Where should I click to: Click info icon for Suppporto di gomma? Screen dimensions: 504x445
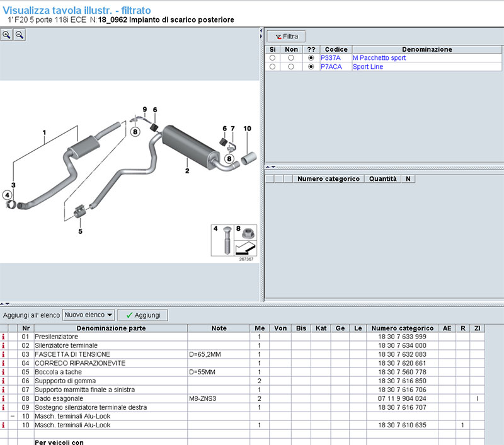tap(3, 381)
